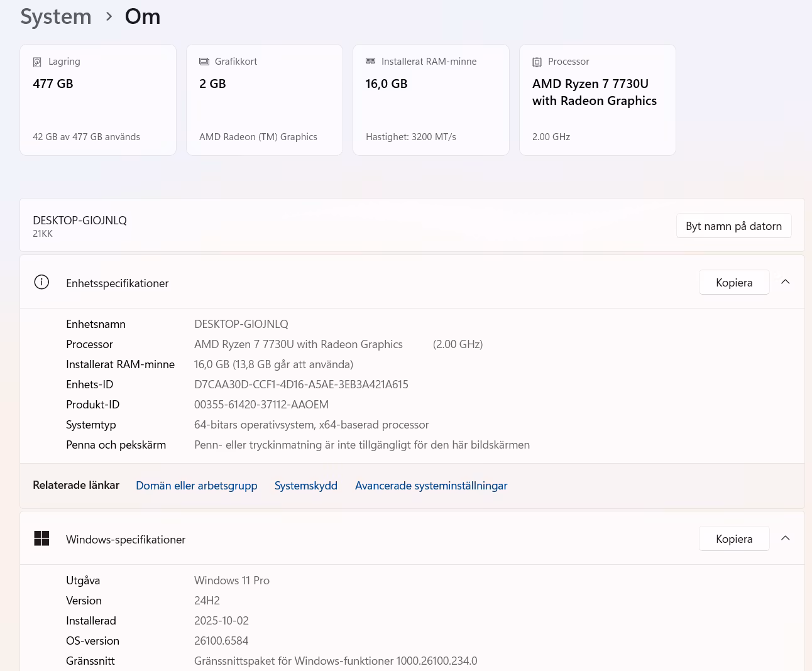Open the Lagring 477 GB card
This screenshot has height=671, width=812.
point(98,100)
